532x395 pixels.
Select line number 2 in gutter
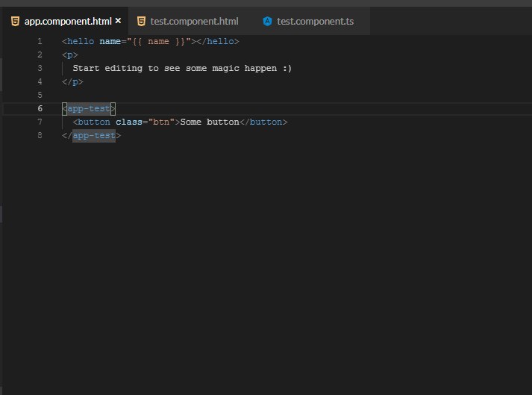(x=40, y=55)
